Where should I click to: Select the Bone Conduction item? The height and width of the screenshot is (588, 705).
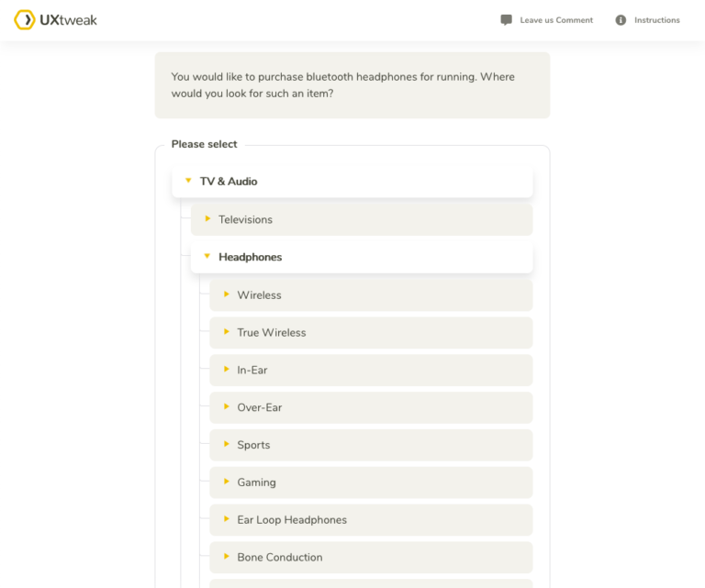point(370,558)
